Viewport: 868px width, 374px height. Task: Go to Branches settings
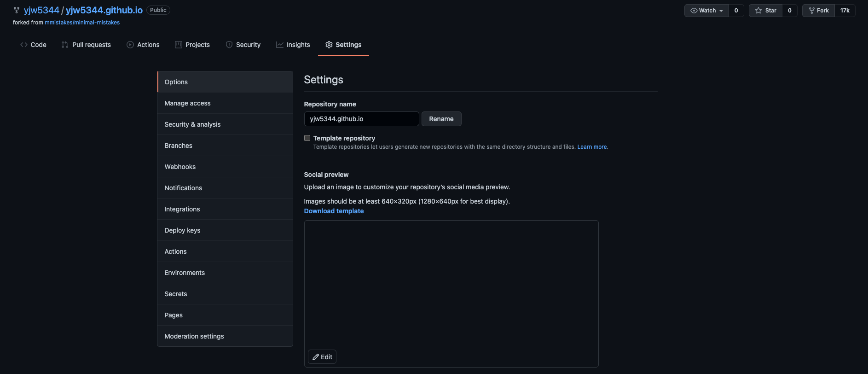pos(225,146)
